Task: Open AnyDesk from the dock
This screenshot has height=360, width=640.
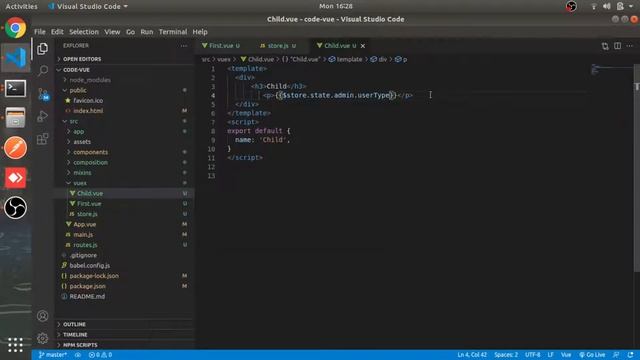Action: pyautogui.click(x=16, y=178)
